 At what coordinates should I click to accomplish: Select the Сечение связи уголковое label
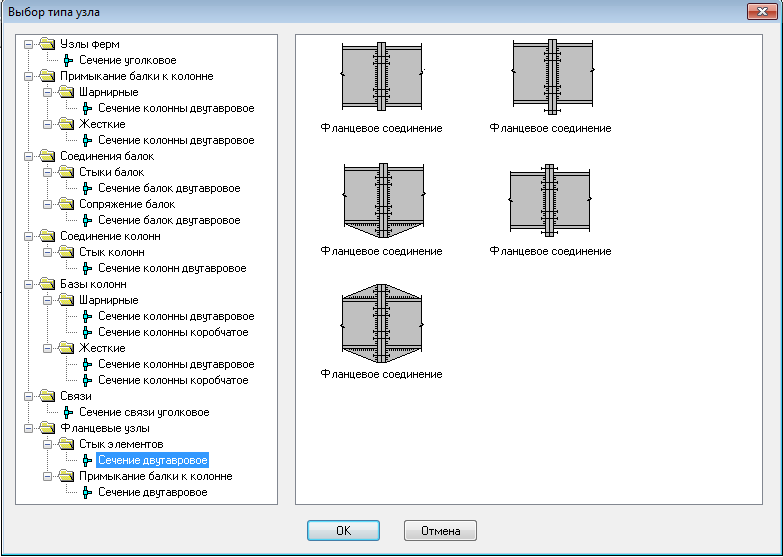point(144,412)
